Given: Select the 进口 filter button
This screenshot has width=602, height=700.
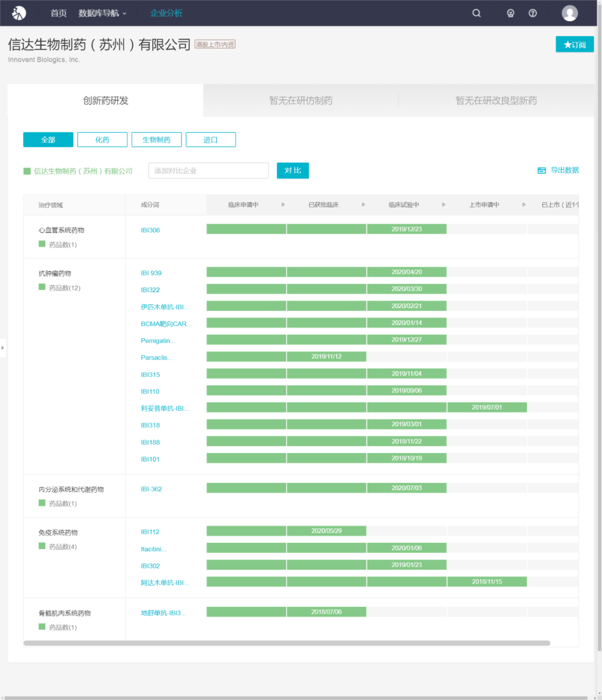Looking at the screenshot, I should (211, 140).
